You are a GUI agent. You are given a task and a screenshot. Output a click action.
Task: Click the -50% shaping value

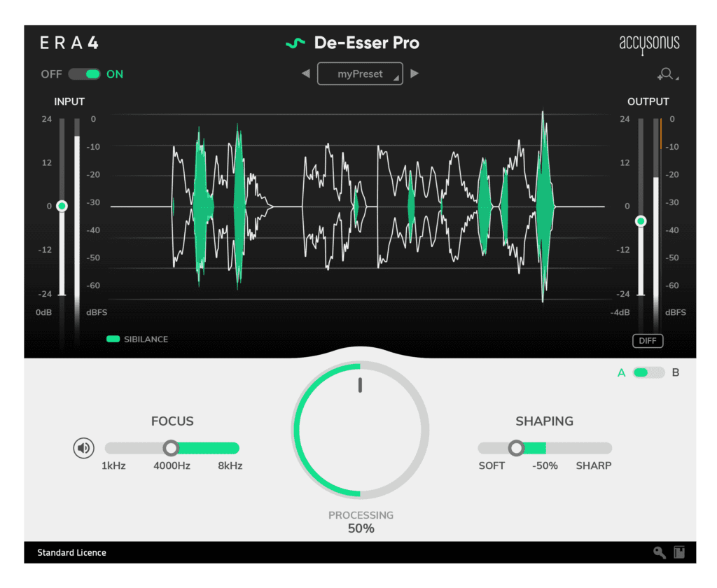point(545,466)
